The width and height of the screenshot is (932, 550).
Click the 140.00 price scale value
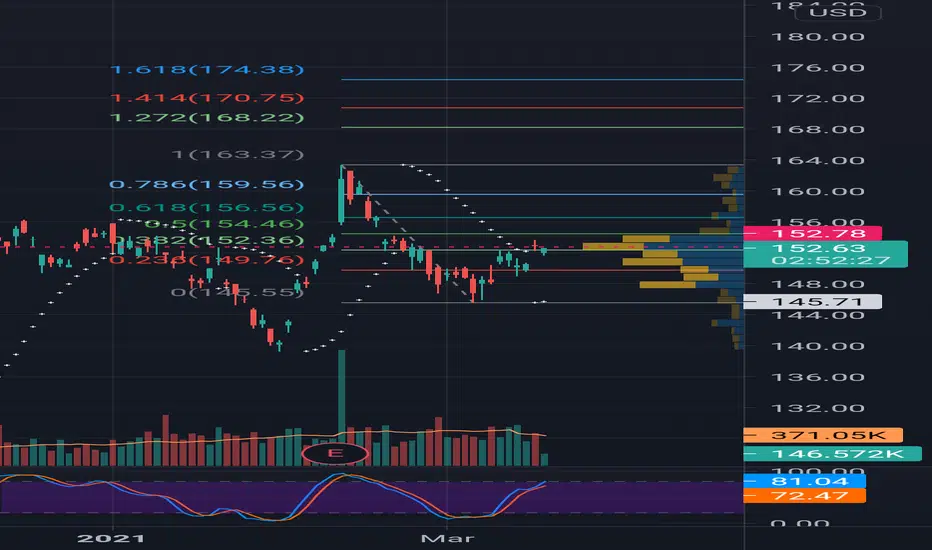click(x=817, y=346)
